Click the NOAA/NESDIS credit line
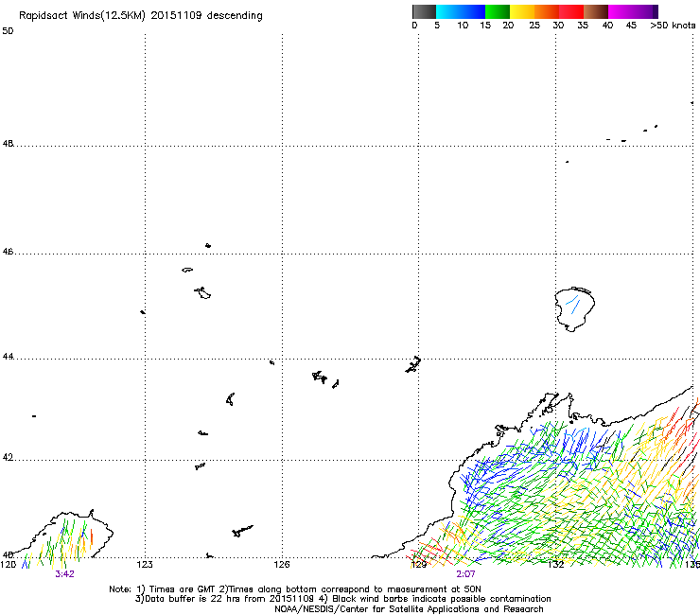Image resolution: width=700 pixels, height=615 pixels. tap(409, 609)
